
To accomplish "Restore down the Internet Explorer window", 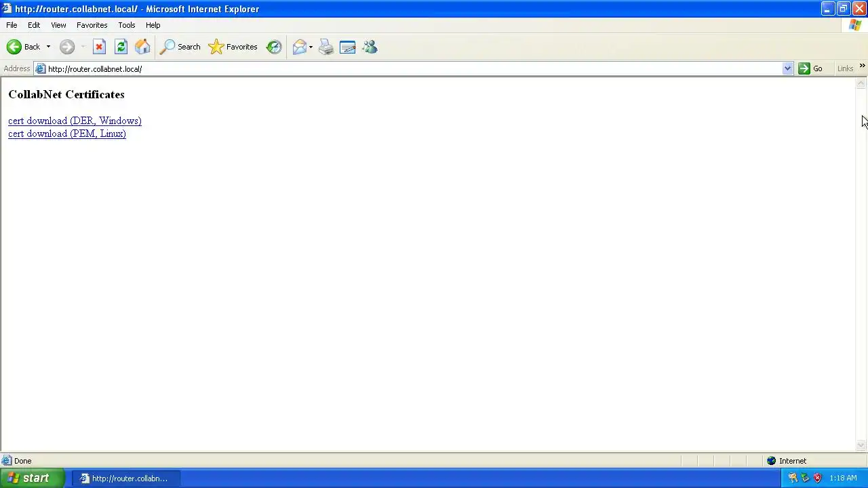I will (x=843, y=9).
